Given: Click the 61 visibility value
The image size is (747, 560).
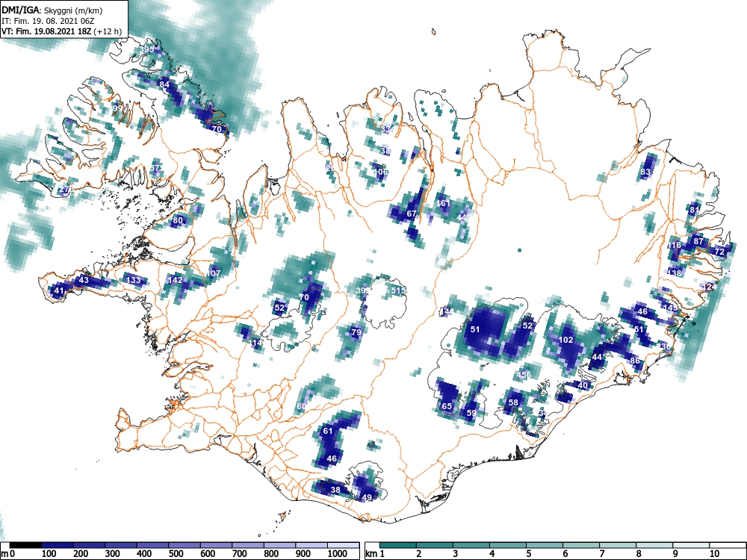Looking at the screenshot, I should click(x=328, y=431).
